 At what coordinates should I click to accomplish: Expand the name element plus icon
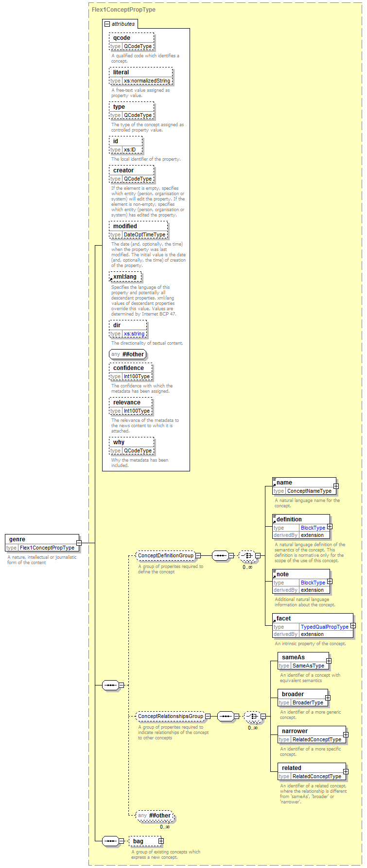[336, 486]
